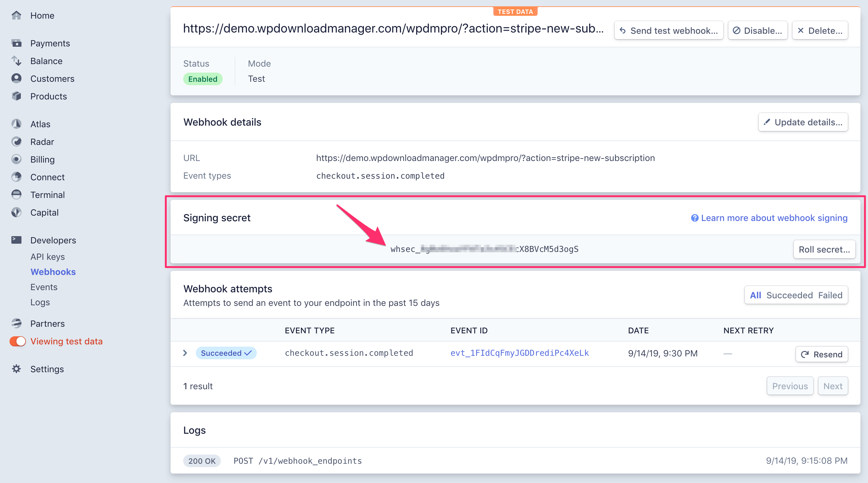Image resolution: width=868 pixels, height=483 pixels.
Task: Open the Logs sidebar item
Action: click(40, 302)
